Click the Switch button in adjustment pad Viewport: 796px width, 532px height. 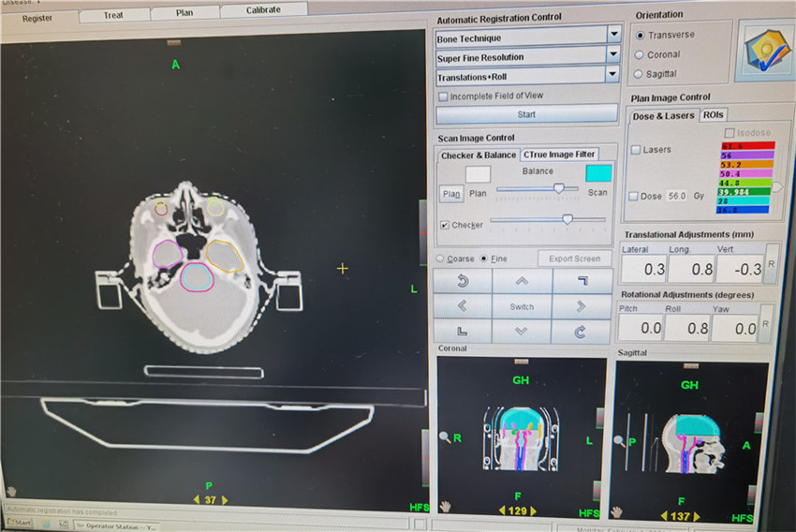(x=522, y=306)
